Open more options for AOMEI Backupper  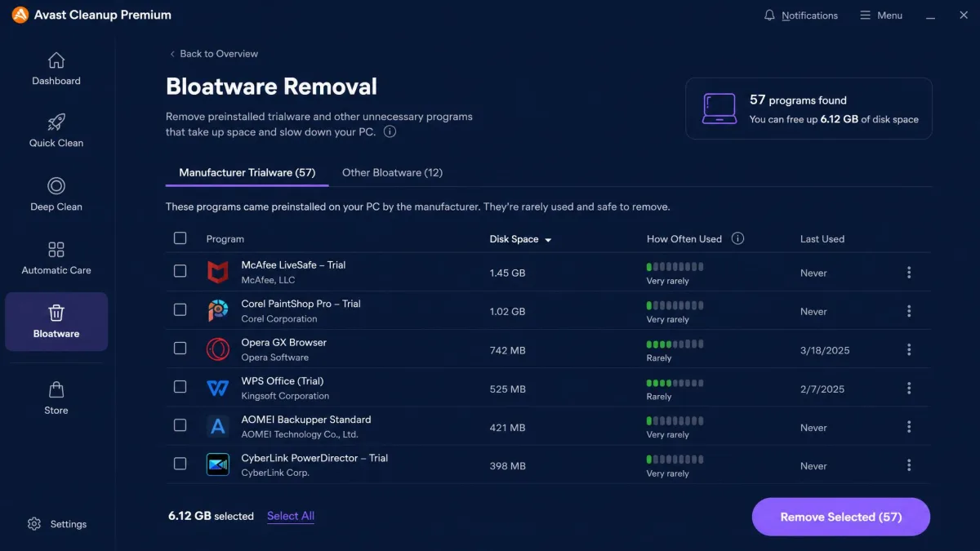point(909,427)
